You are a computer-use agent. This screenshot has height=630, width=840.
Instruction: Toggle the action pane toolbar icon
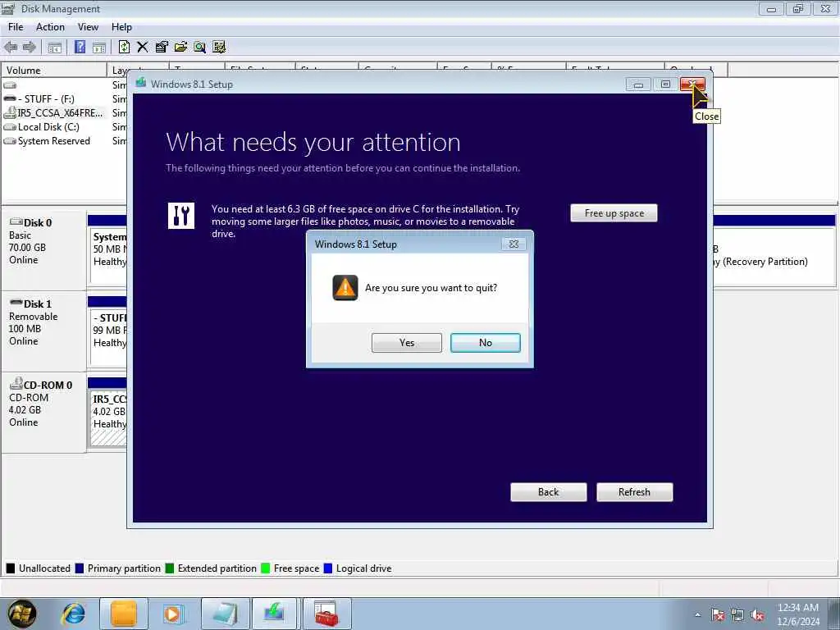point(99,47)
